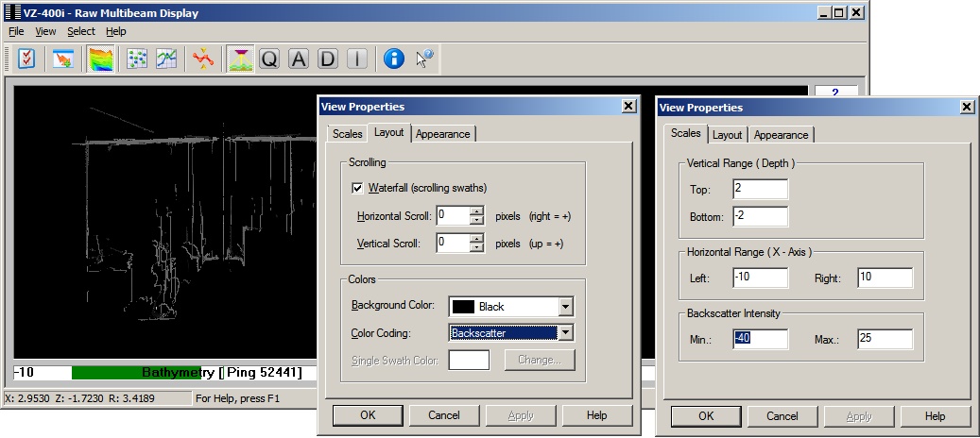
Task: Switch to Appearance tab in Layout dialog
Action: click(443, 134)
